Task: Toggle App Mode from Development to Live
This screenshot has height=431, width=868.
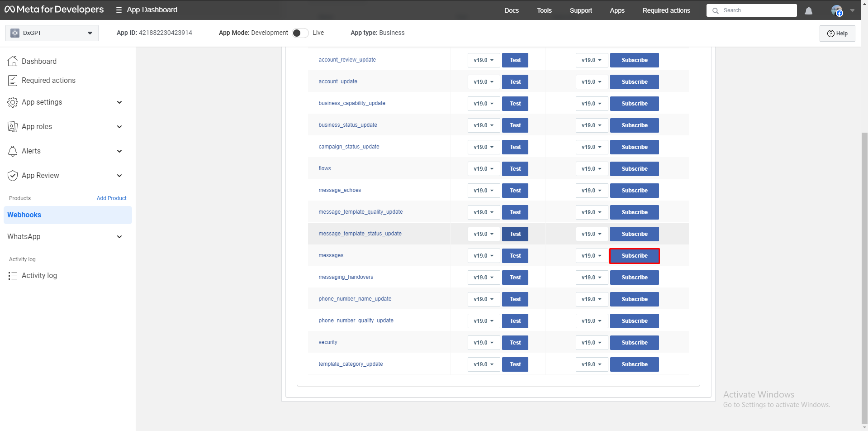Action: (x=300, y=33)
